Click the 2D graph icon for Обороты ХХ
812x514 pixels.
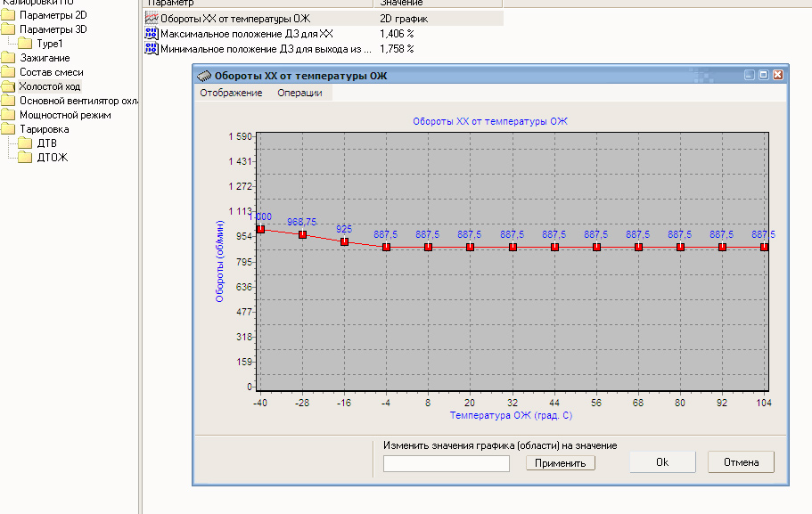(151, 18)
